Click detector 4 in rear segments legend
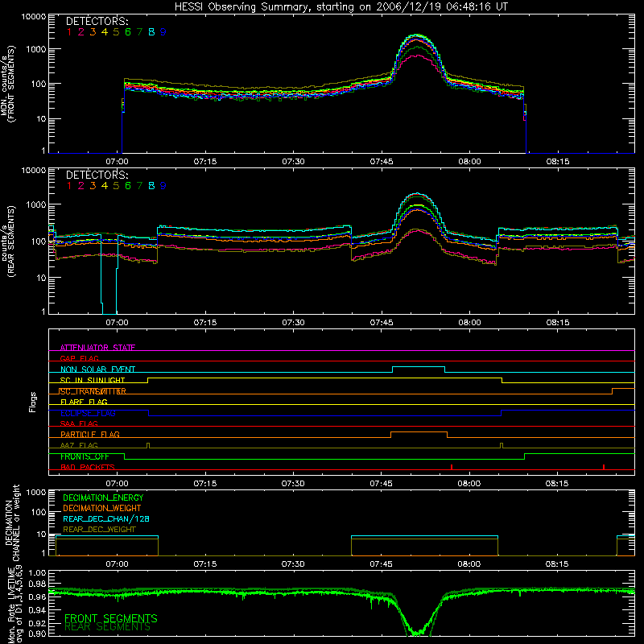Viewport: 644px width, 644px height. tap(105, 186)
